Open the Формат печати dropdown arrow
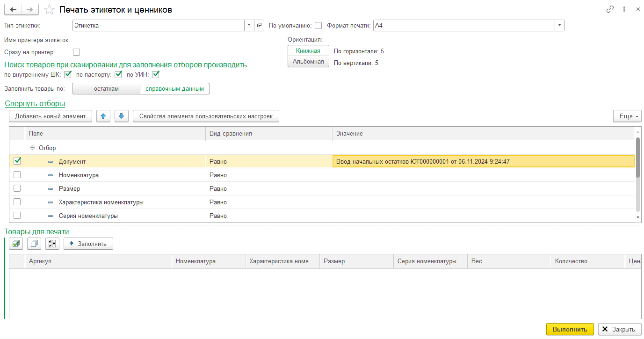Image resolution: width=644 pixels, height=339 pixels. (560, 26)
